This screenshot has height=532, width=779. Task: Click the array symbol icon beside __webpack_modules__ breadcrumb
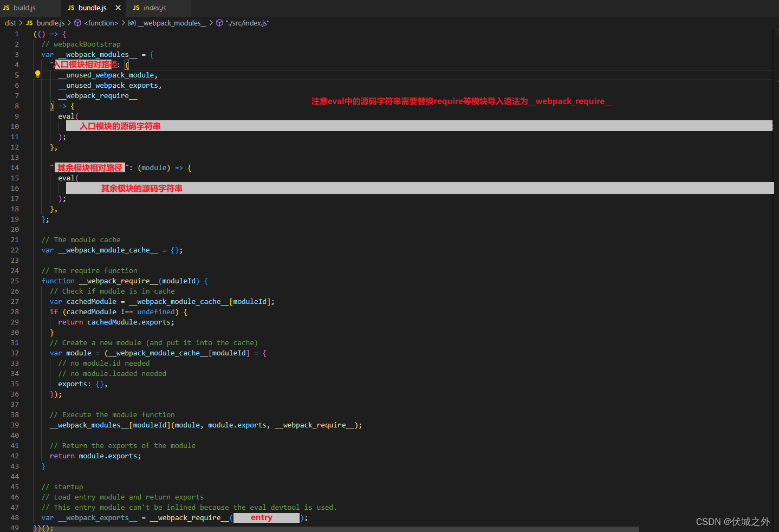point(131,23)
